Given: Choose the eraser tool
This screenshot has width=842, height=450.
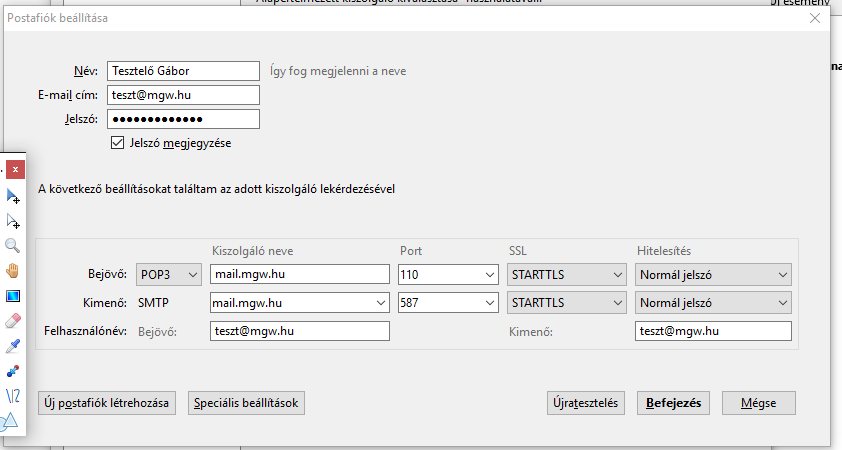Looking at the screenshot, I should point(14,321).
